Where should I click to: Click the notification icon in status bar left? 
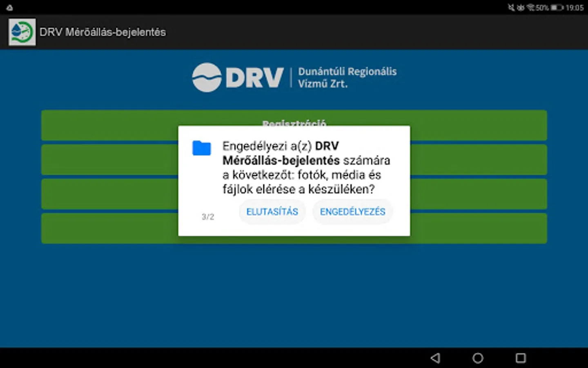[x=9, y=8]
